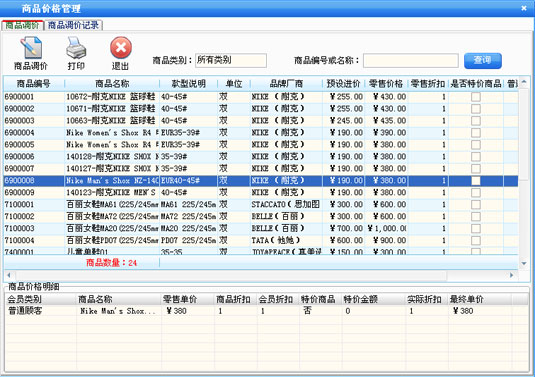Click the 打印 printer icon
The width and height of the screenshot is (535, 377).
(76, 48)
